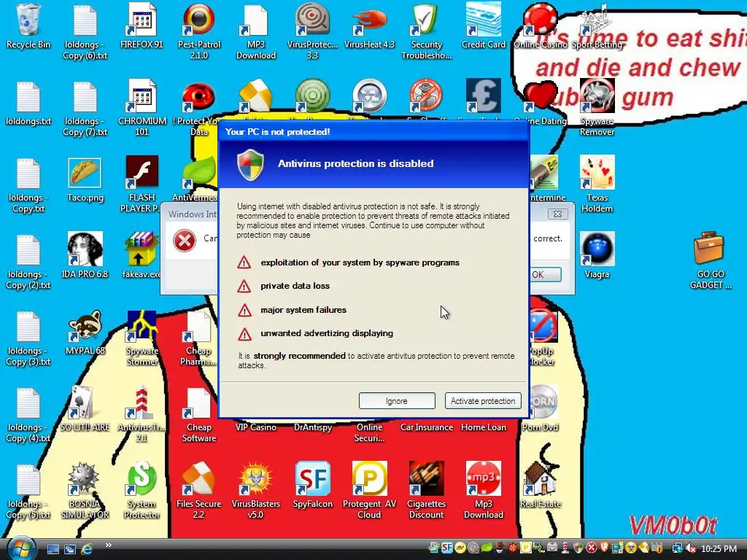This screenshot has width=747, height=560.
Task: Click the taskbar clock showing 10:25 PM
Action: click(x=719, y=549)
